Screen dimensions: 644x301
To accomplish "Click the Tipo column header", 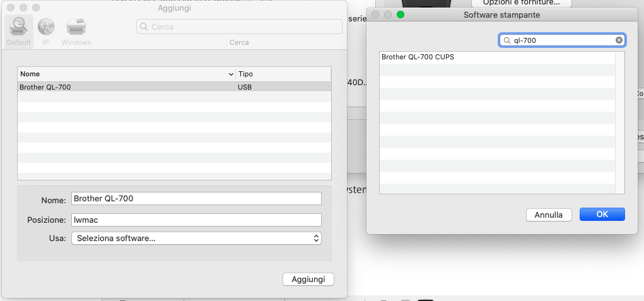I will point(283,74).
